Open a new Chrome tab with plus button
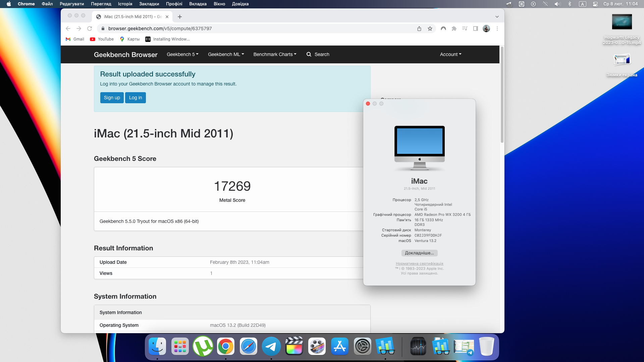The height and width of the screenshot is (362, 644). 180,17
